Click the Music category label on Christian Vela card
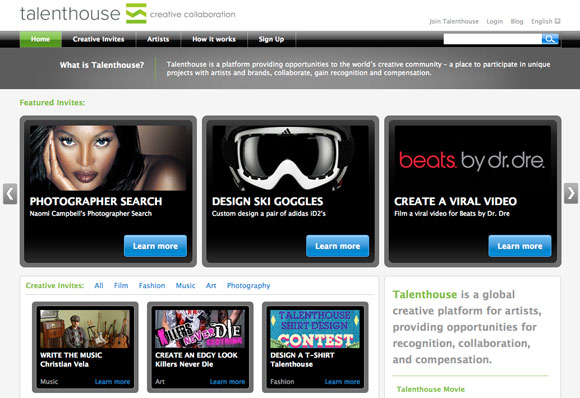 [x=49, y=382]
